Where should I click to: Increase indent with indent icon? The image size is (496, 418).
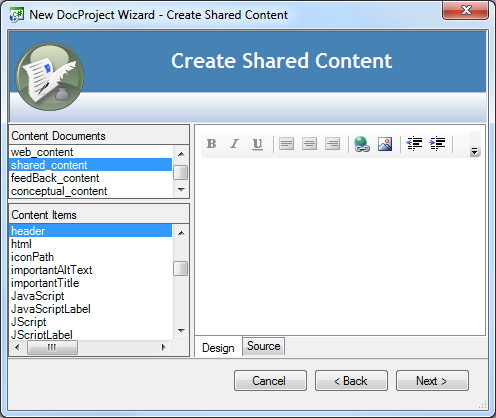tap(437, 144)
